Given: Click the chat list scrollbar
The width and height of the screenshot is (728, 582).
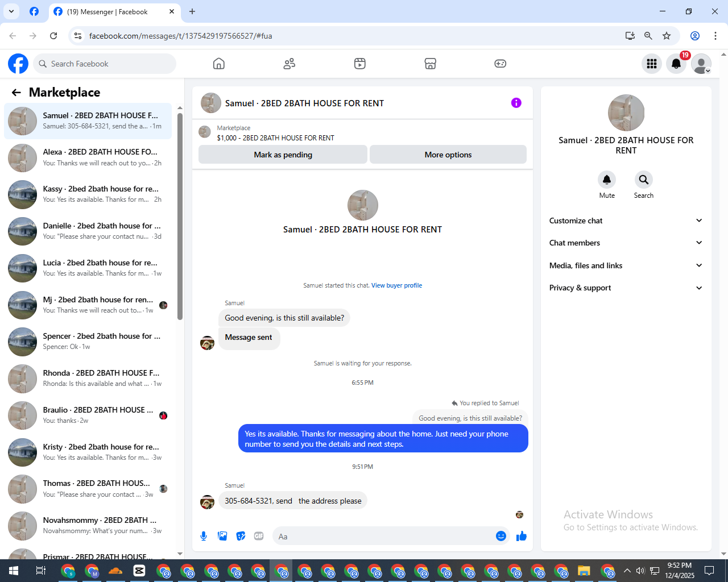Looking at the screenshot, I should click(x=180, y=216).
